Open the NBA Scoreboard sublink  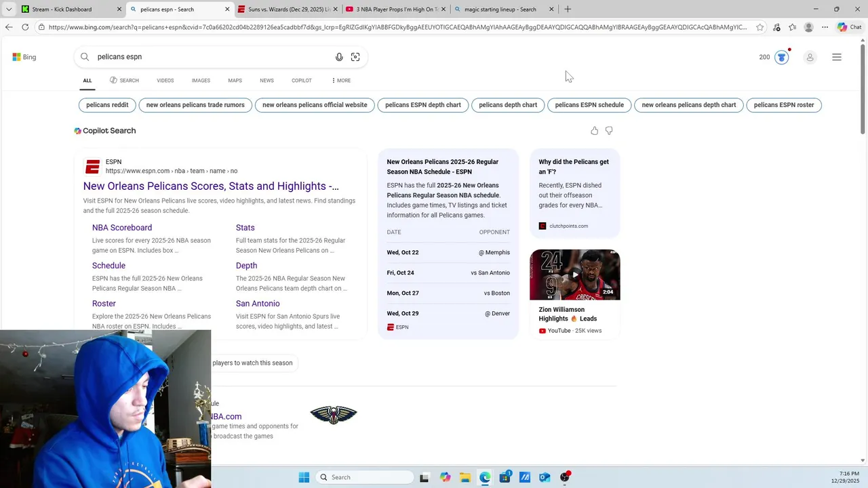[x=122, y=228]
